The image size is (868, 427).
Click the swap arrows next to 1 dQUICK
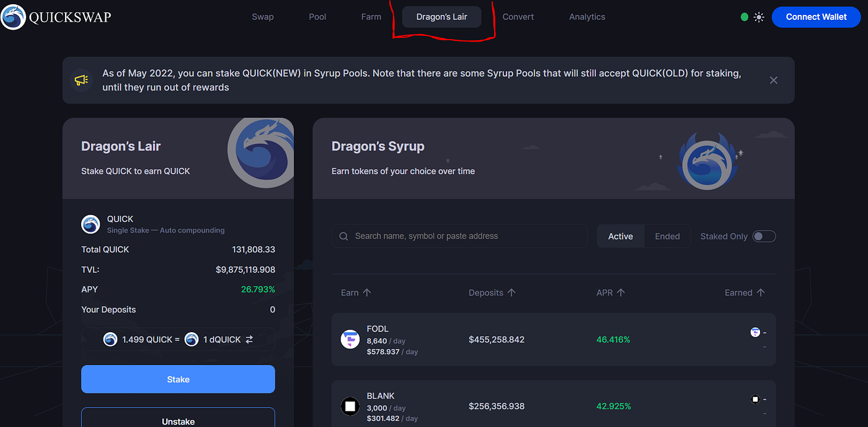[x=249, y=340]
